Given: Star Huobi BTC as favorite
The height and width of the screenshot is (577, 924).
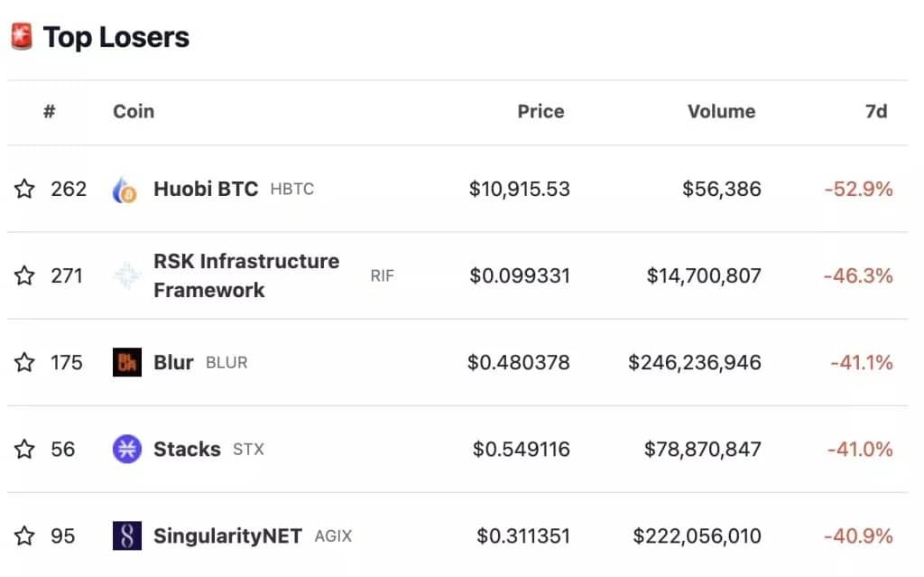Looking at the screenshot, I should pyautogui.click(x=24, y=189).
